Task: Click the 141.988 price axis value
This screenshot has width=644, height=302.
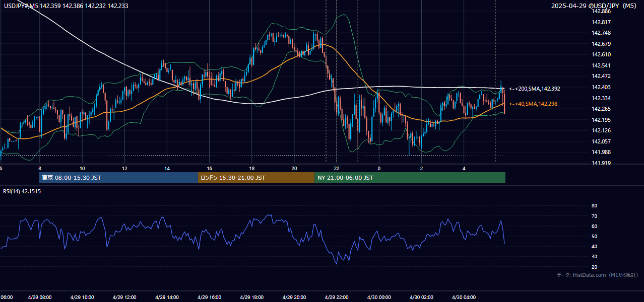Action: click(x=601, y=152)
